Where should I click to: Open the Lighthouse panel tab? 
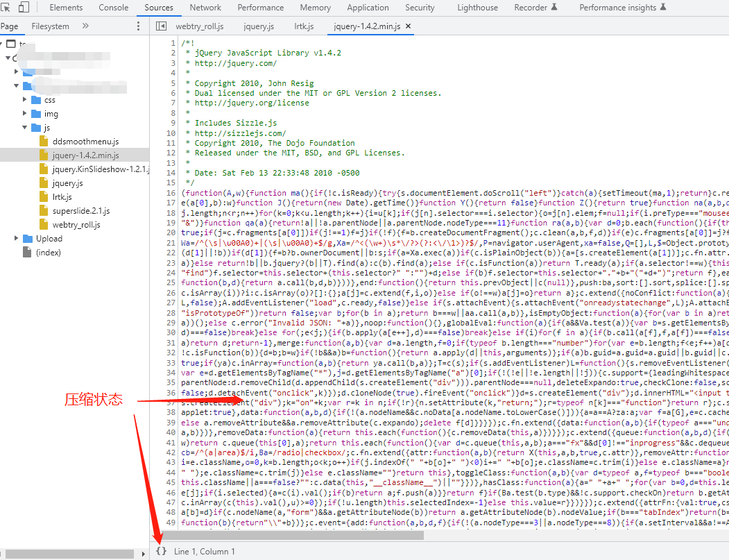[477, 8]
